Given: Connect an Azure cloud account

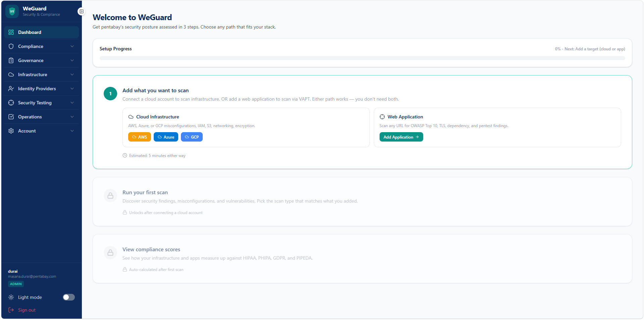Looking at the screenshot, I should [x=166, y=137].
